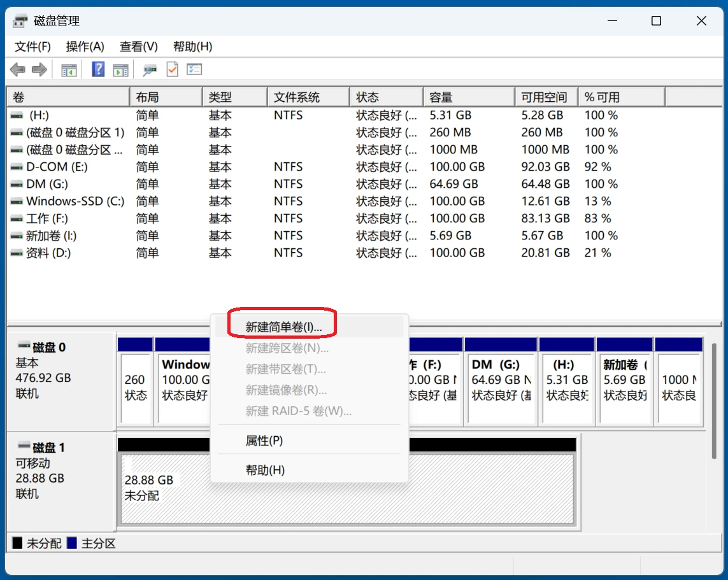Open the 操作(A) menu
Viewport: 728px width, 580px height.
[85, 46]
